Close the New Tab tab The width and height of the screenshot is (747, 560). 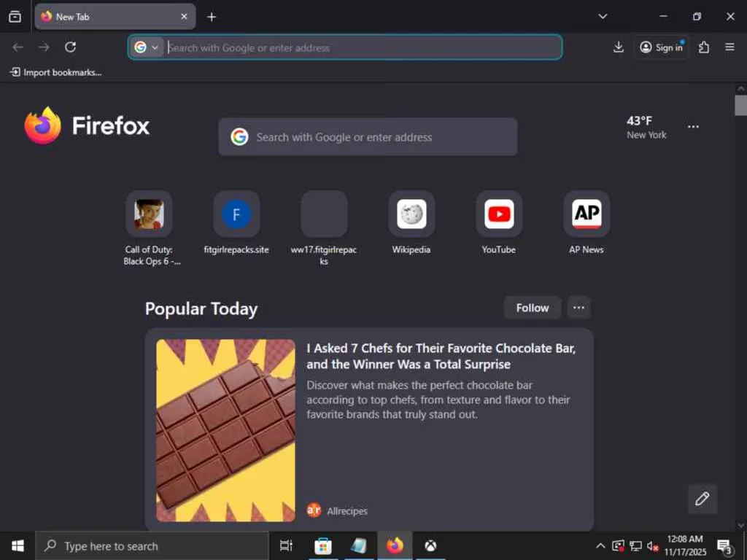(184, 17)
